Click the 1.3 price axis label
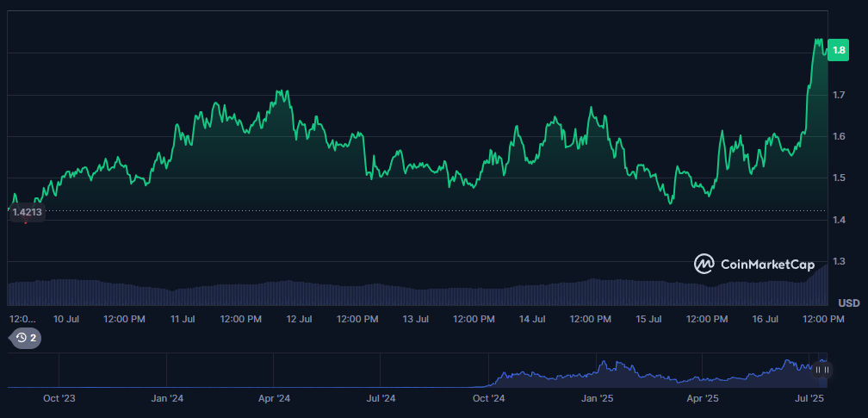868x418 pixels. coord(839,261)
